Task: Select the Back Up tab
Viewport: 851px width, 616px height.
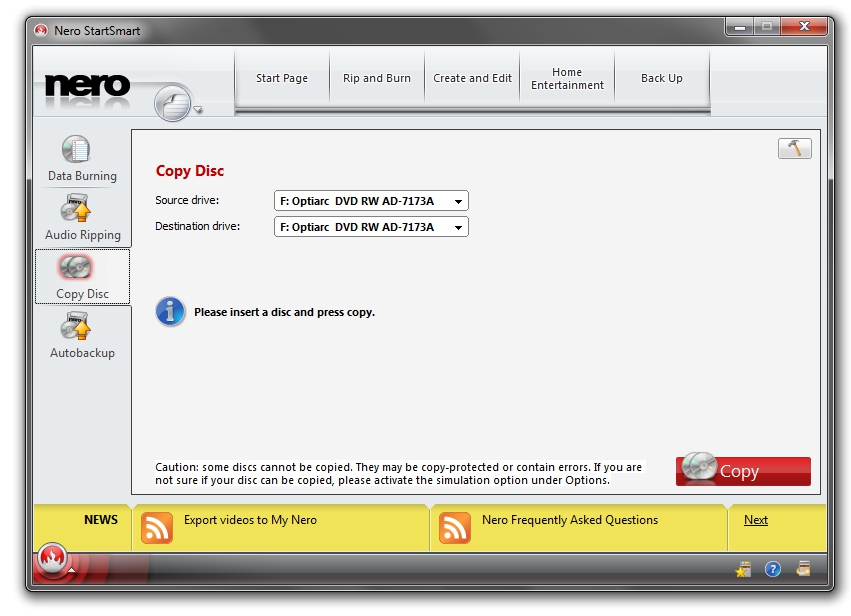Action: tap(662, 78)
